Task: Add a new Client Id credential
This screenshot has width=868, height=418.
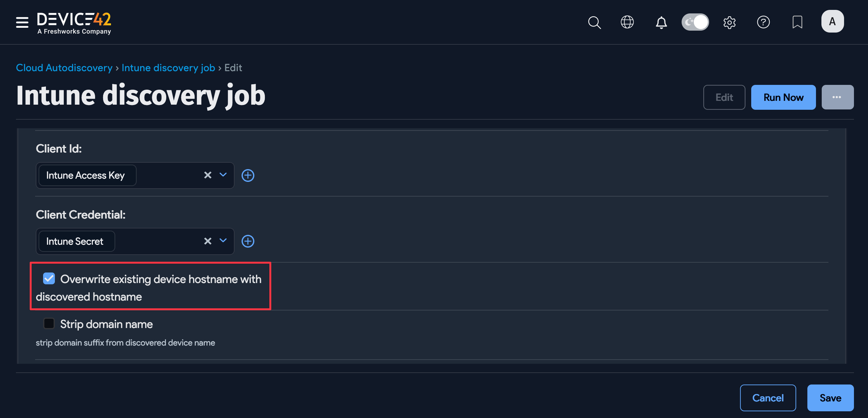Action: tap(248, 175)
